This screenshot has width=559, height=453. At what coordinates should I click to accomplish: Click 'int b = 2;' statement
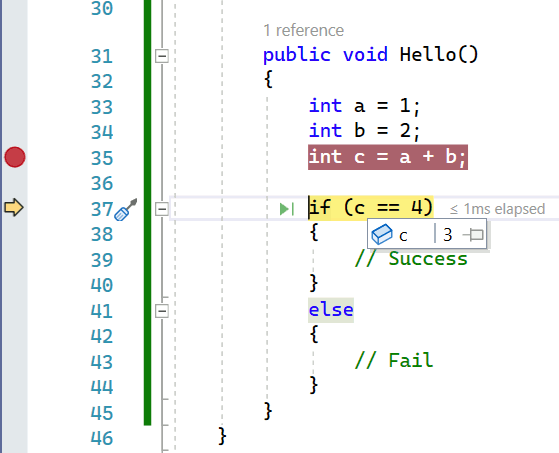point(365,131)
